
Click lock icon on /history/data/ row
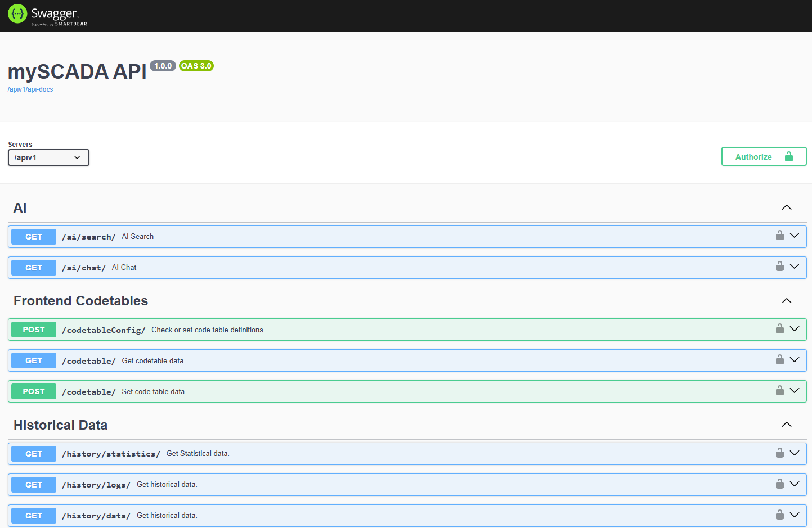pos(779,515)
